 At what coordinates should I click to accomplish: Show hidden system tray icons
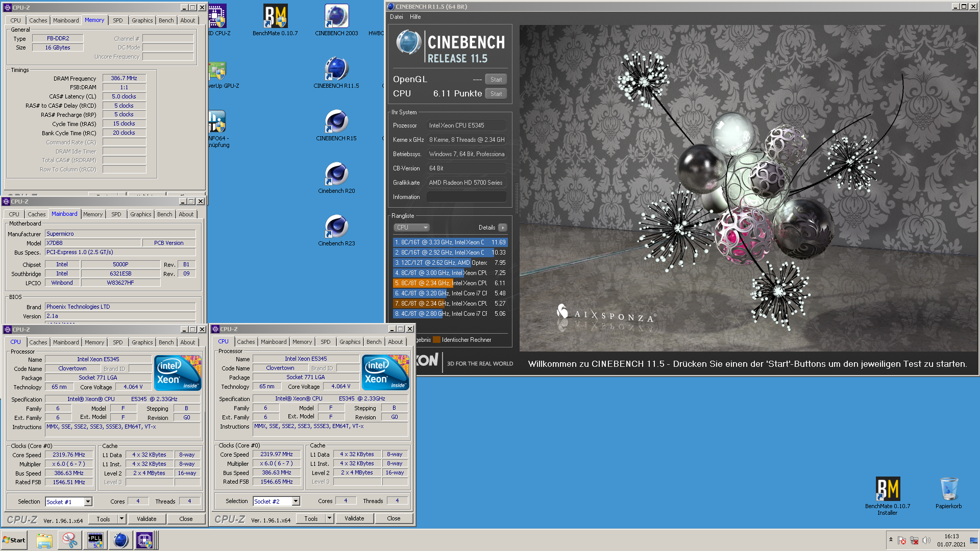point(891,540)
